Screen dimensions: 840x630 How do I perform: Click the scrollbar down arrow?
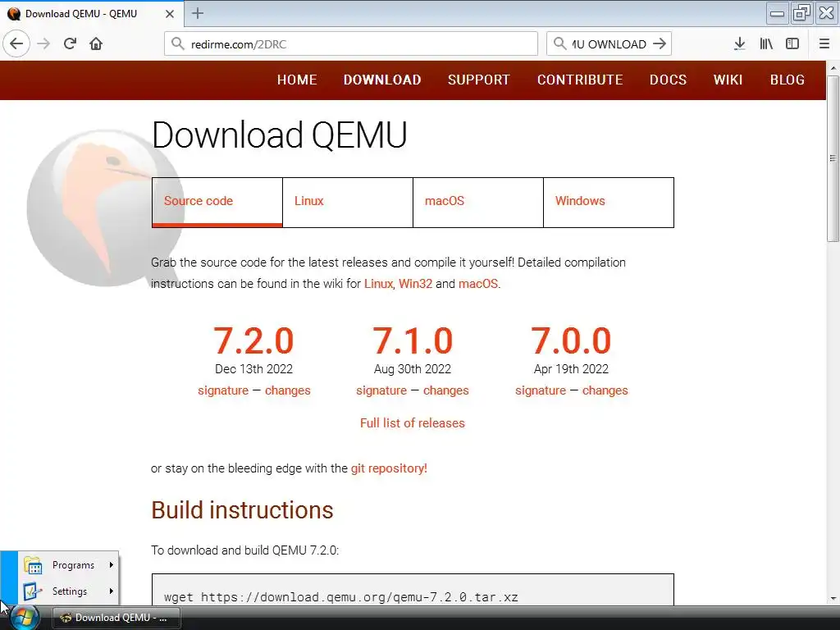(833, 598)
